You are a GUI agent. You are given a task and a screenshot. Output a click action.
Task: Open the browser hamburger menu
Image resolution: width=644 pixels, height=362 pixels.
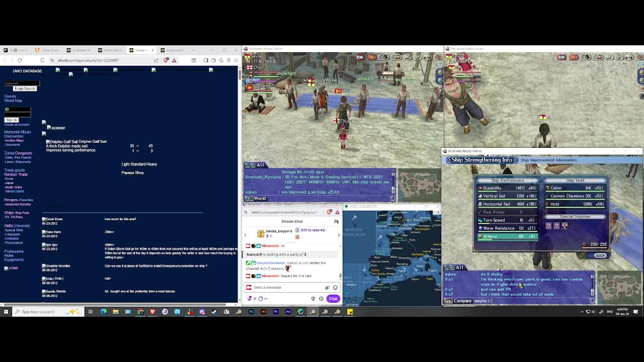click(x=236, y=60)
